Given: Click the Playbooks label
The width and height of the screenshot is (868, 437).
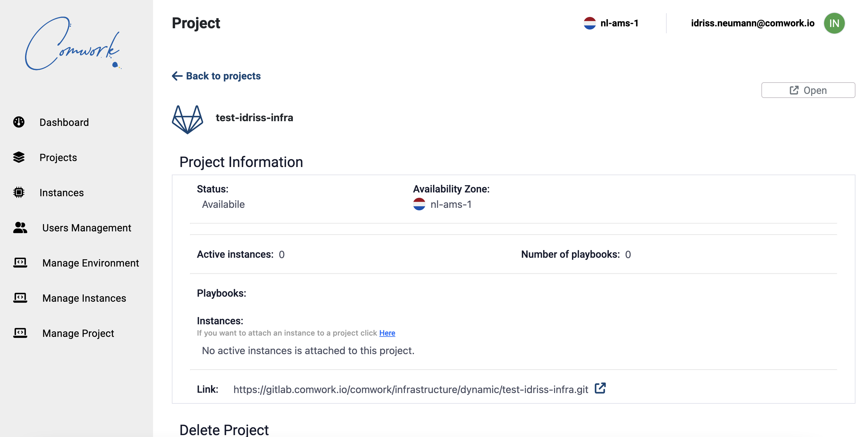Looking at the screenshot, I should point(221,293).
